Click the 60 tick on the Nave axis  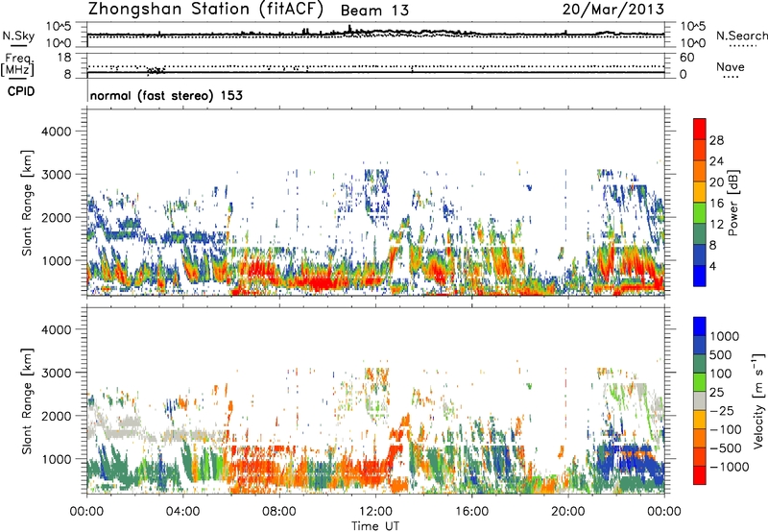click(687, 58)
